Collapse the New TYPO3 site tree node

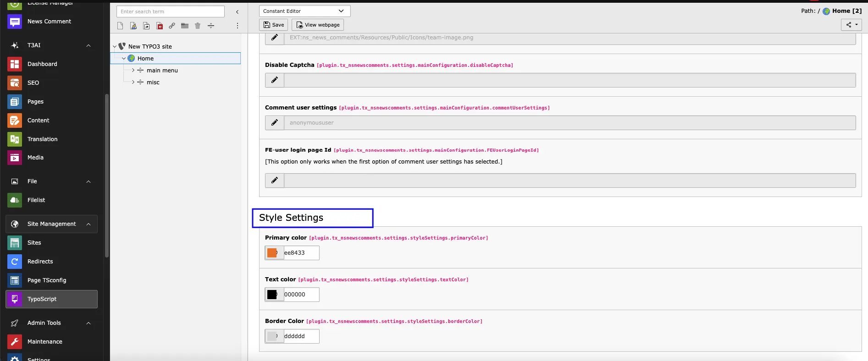tap(115, 47)
